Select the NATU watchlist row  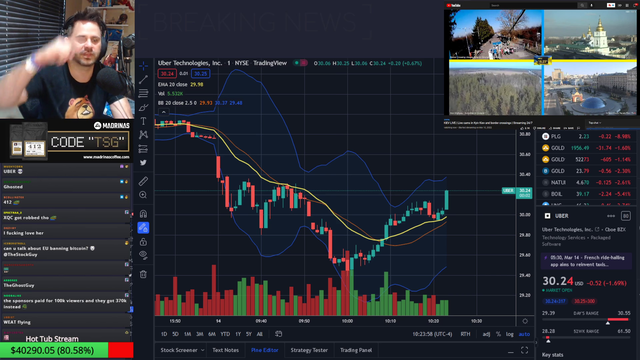point(586,182)
